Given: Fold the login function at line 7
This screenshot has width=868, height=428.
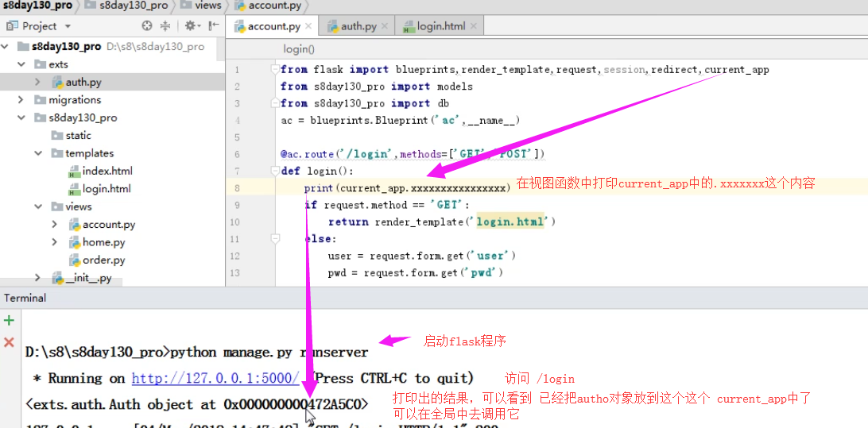Looking at the screenshot, I should pos(275,171).
